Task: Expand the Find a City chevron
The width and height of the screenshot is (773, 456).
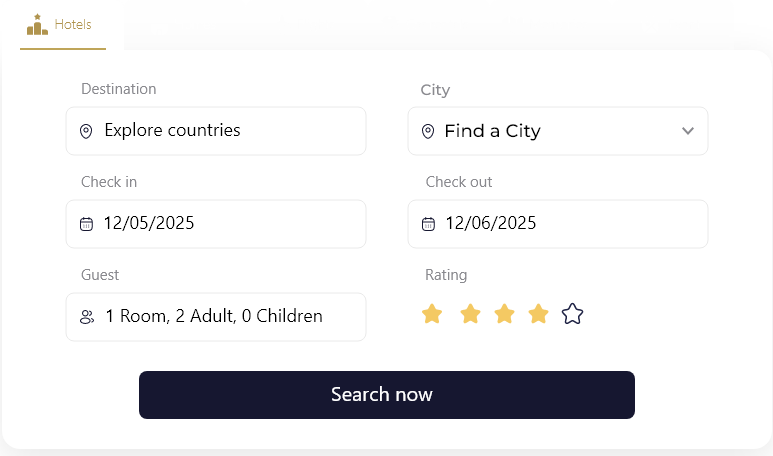Action: (x=688, y=131)
